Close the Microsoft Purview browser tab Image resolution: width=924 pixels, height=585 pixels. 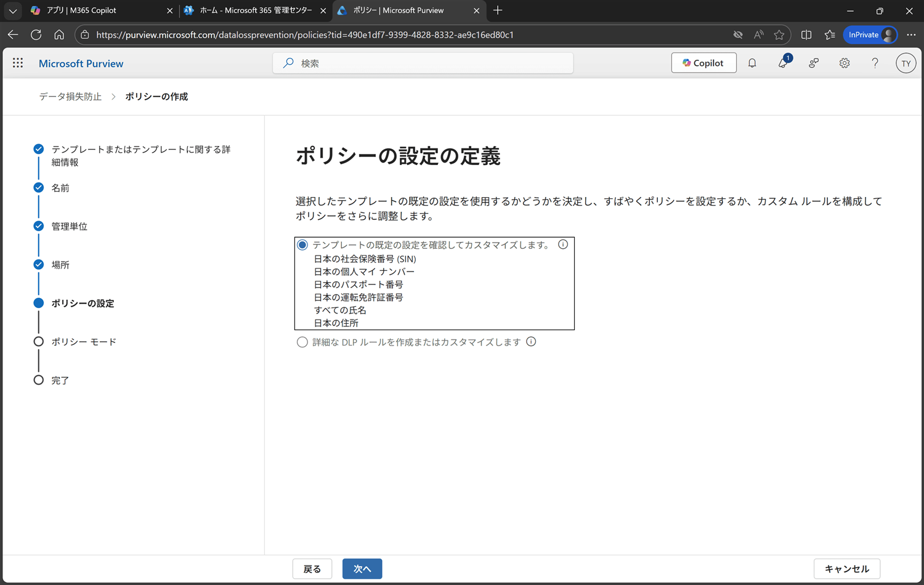476,10
